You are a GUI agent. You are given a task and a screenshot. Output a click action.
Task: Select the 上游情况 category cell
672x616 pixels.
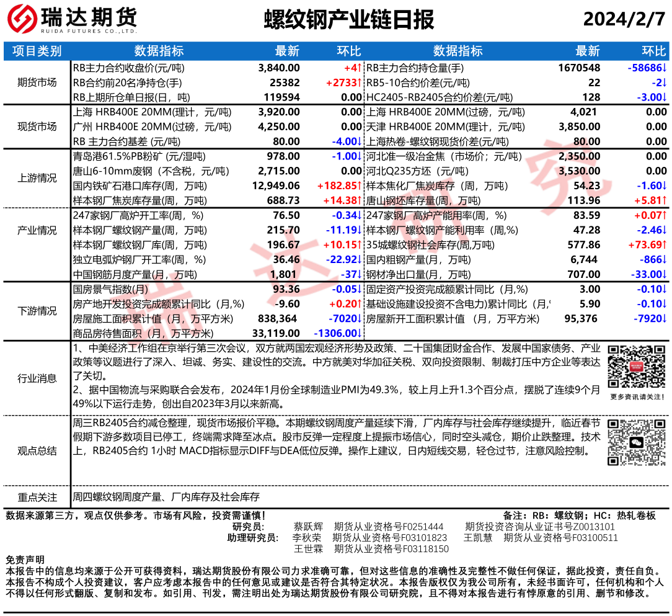(37, 178)
